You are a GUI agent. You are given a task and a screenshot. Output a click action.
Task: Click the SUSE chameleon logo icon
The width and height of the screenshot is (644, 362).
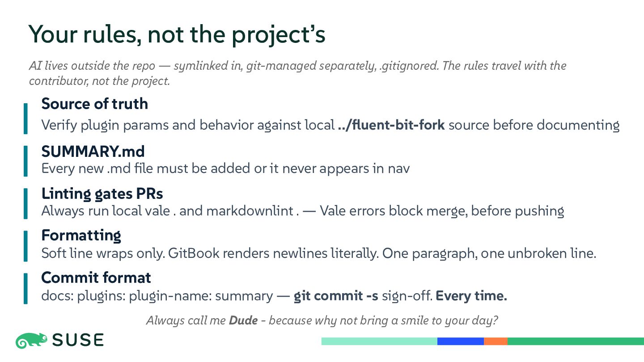tap(32, 341)
